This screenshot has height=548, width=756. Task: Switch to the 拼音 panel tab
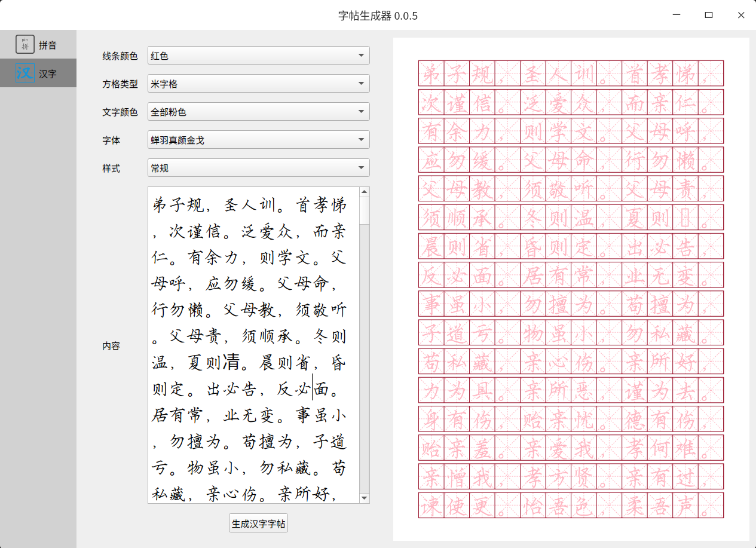pyautogui.click(x=38, y=44)
